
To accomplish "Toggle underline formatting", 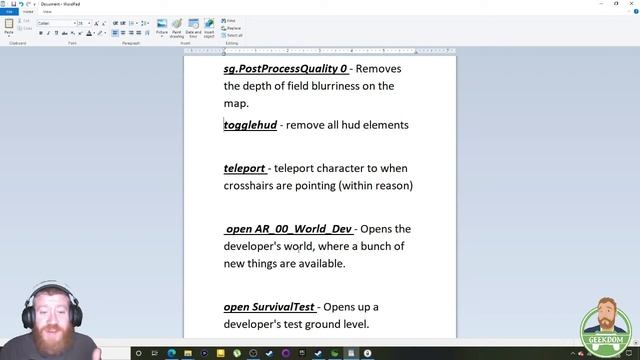I will 56,33.
